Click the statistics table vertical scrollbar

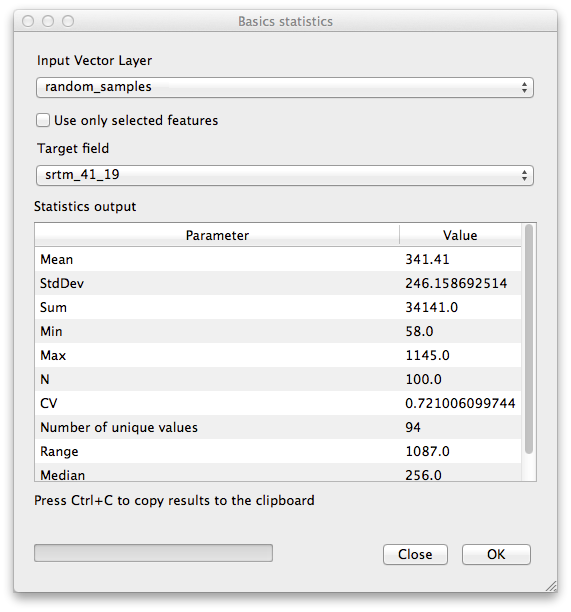529,339
